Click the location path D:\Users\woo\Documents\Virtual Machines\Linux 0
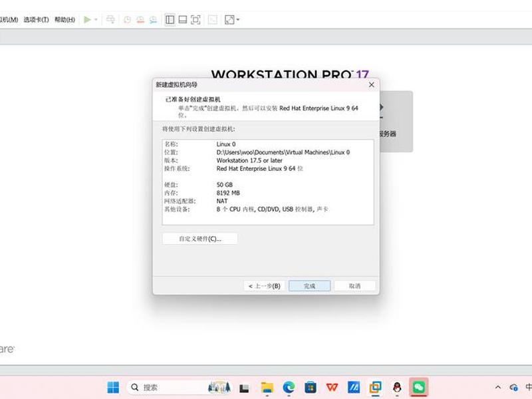 coord(283,152)
